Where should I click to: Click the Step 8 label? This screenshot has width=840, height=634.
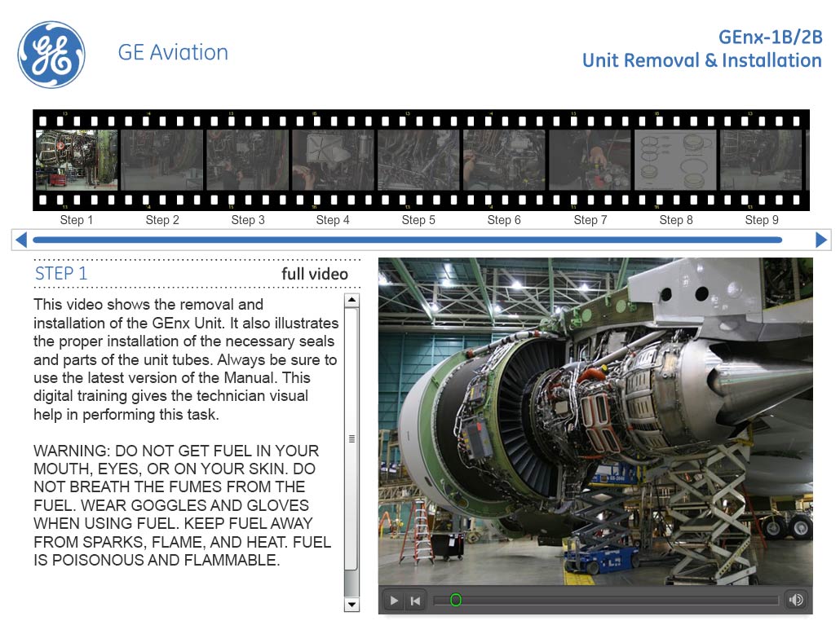point(676,220)
